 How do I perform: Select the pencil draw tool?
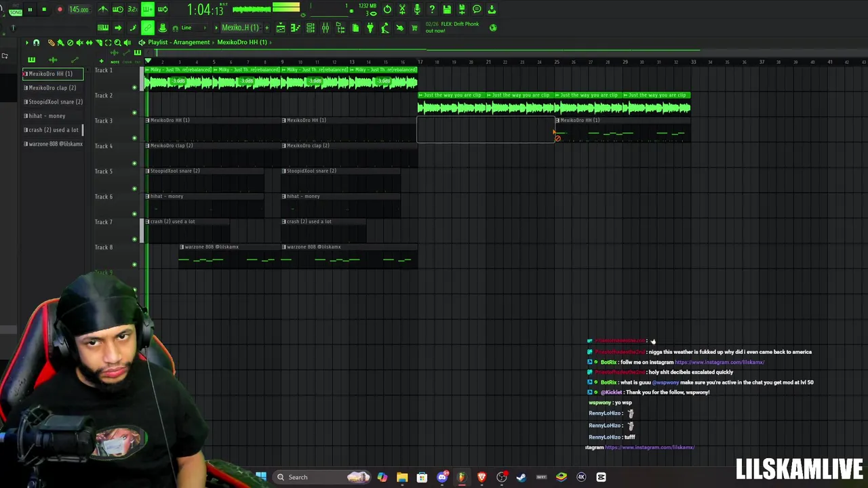(51, 43)
